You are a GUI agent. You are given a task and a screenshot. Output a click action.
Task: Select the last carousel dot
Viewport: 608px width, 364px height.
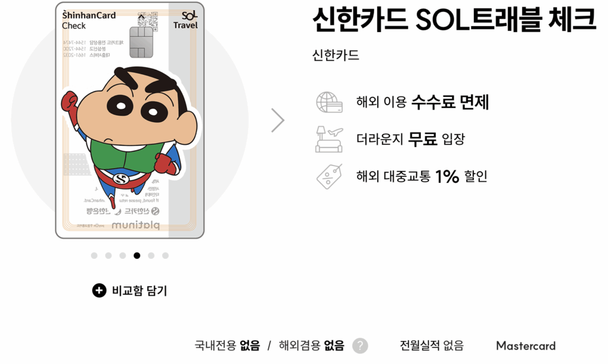[x=166, y=255]
